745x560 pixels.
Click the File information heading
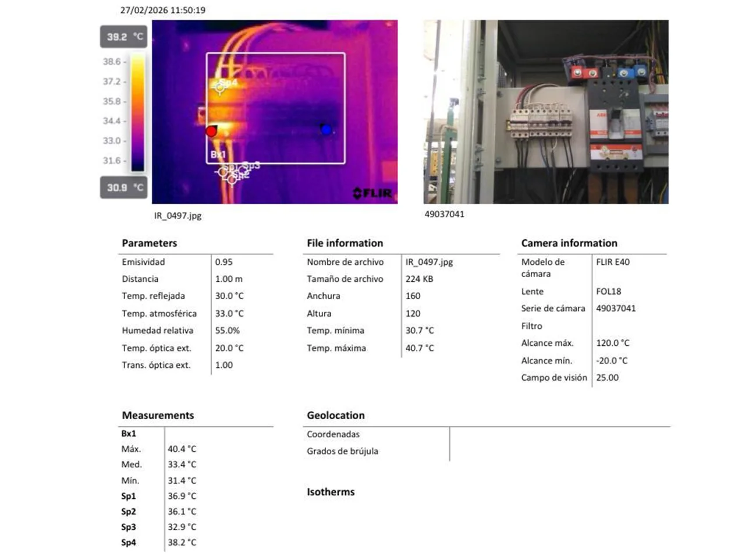tap(345, 243)
